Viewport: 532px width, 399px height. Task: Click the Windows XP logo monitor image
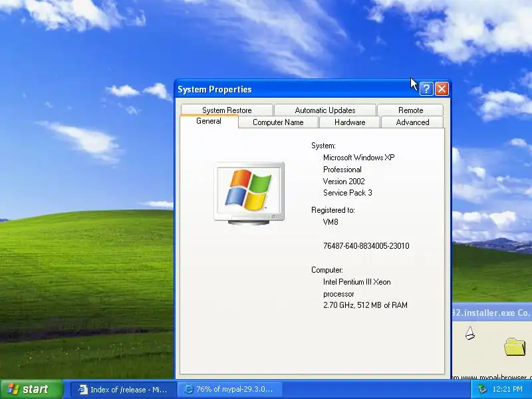pos(249,194)
